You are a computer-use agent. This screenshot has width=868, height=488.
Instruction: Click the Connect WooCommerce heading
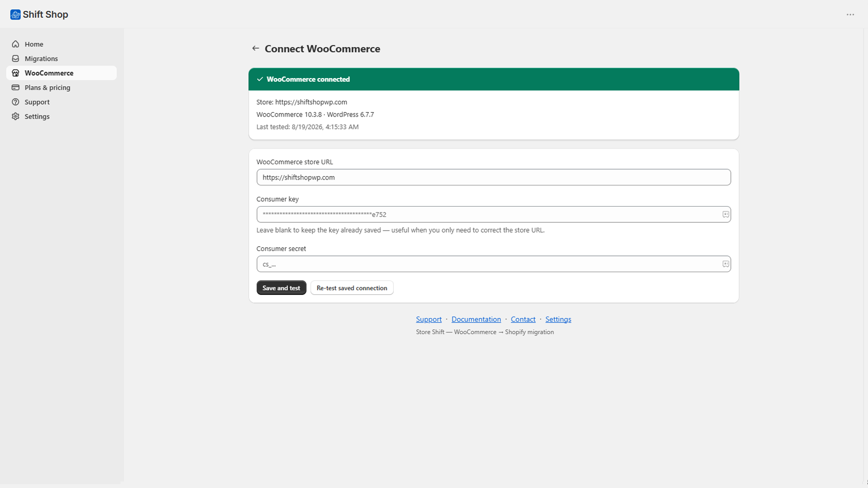tap(322, 49)
